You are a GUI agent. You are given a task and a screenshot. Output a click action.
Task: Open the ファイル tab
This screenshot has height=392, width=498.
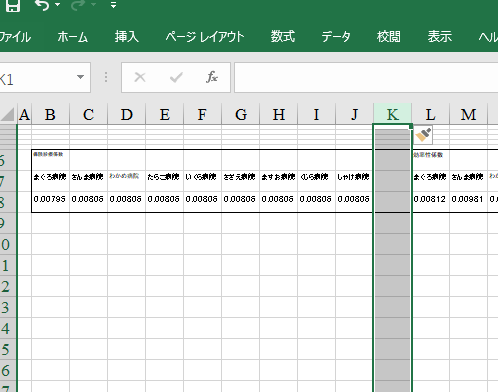point(15,37)
